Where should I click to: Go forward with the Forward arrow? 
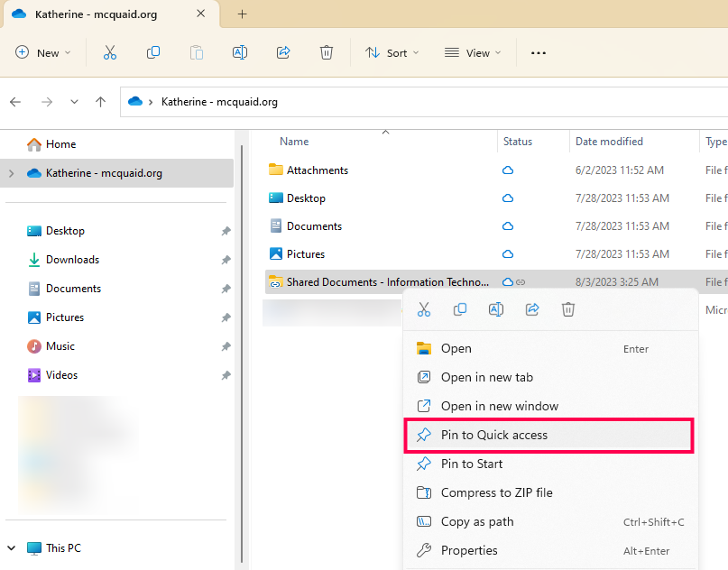(x=46, y=102)
